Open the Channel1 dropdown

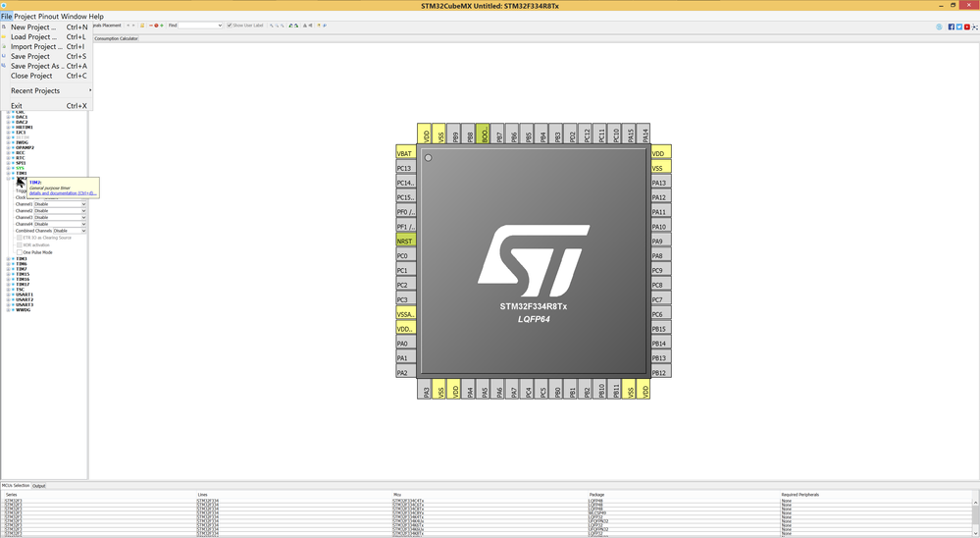(x=60, y=204)
